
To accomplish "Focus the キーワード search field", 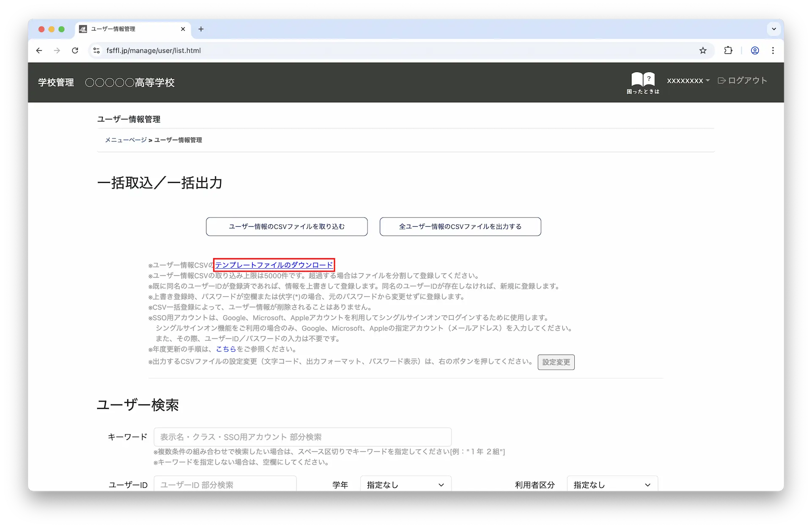I will tap(302, 437).
